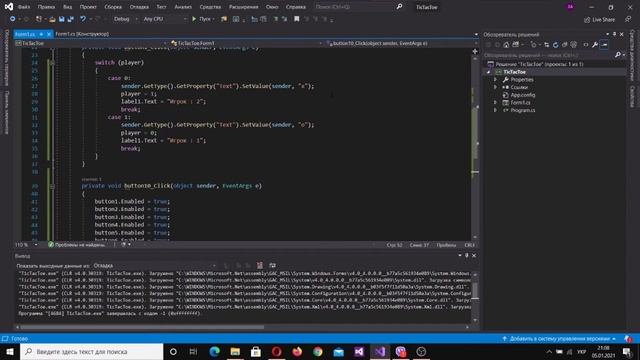This screenshot has width=640, height=360.
Task: Click the Clear All icon in the Вывод panel
Action: 260,266
